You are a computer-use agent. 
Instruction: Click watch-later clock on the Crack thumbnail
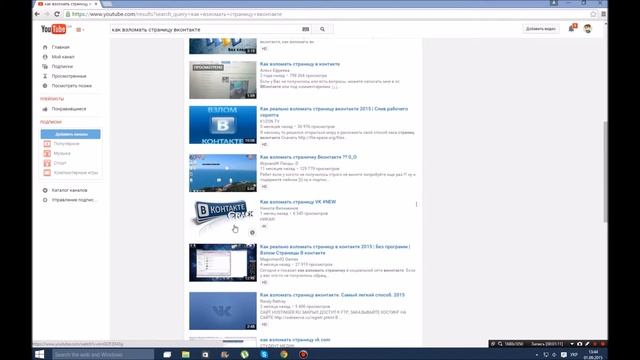[252, 233]
